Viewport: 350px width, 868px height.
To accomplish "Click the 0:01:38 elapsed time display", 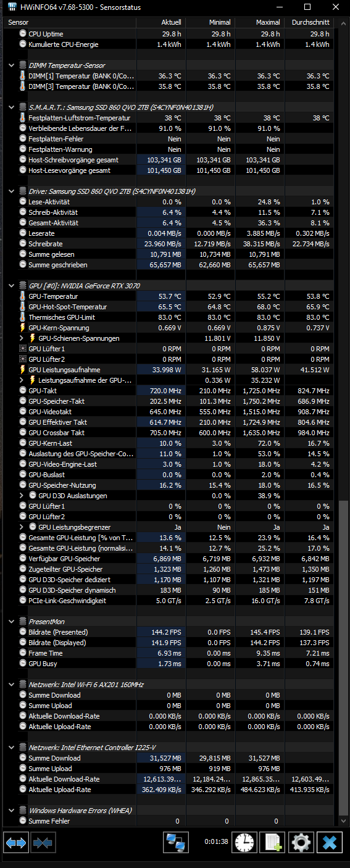I will click(216, 841).
